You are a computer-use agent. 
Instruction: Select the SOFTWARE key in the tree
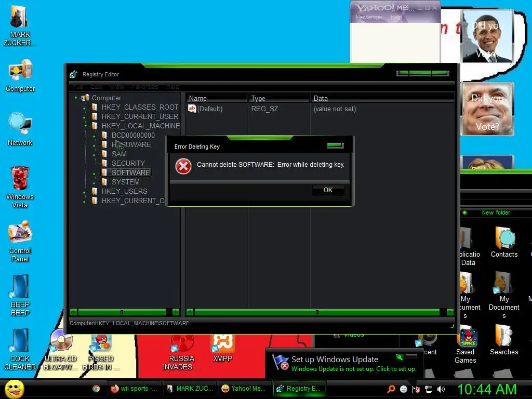(130, 172)
